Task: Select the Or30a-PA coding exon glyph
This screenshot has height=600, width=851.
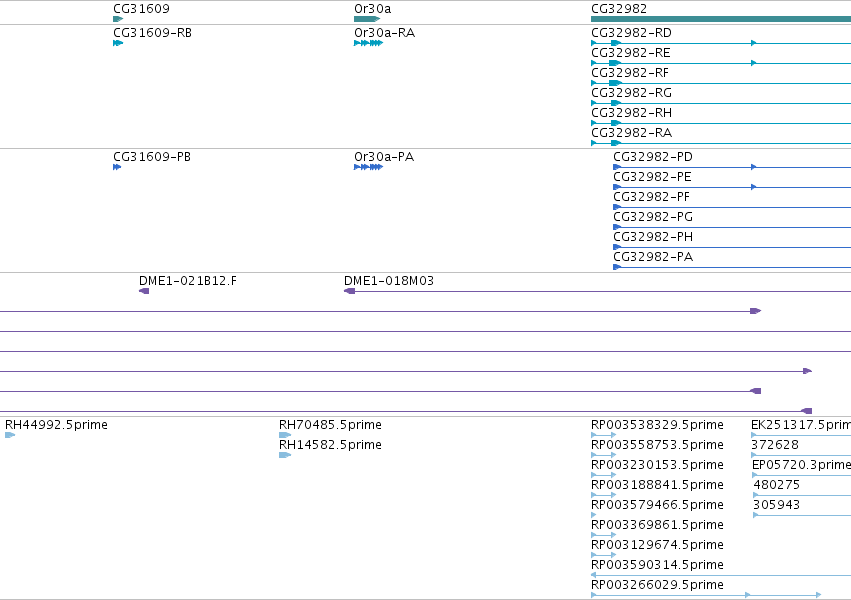Action: (369, 167)
